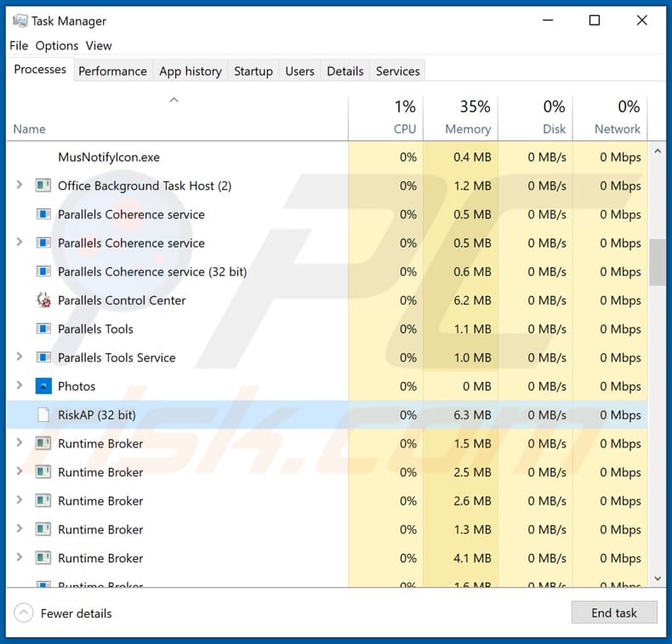This screenshot has width=672, height=644.
Task: Select the Processes tab
Action: 40,70
